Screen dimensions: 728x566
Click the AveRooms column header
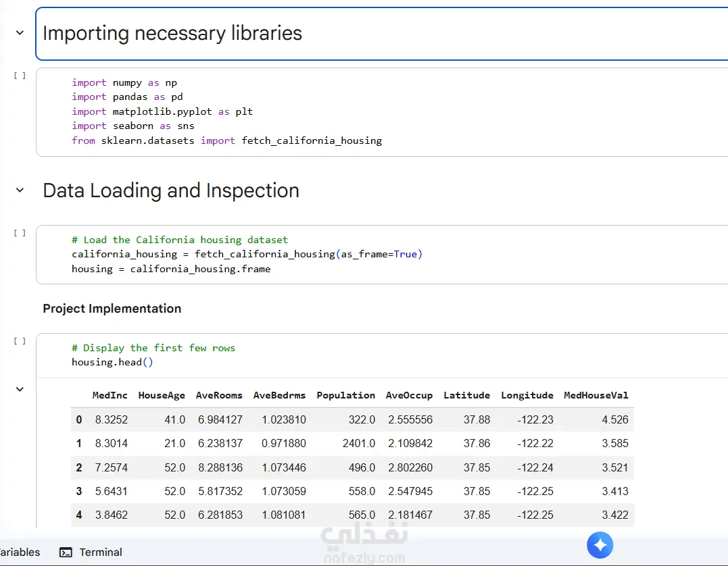click(219, 395)
